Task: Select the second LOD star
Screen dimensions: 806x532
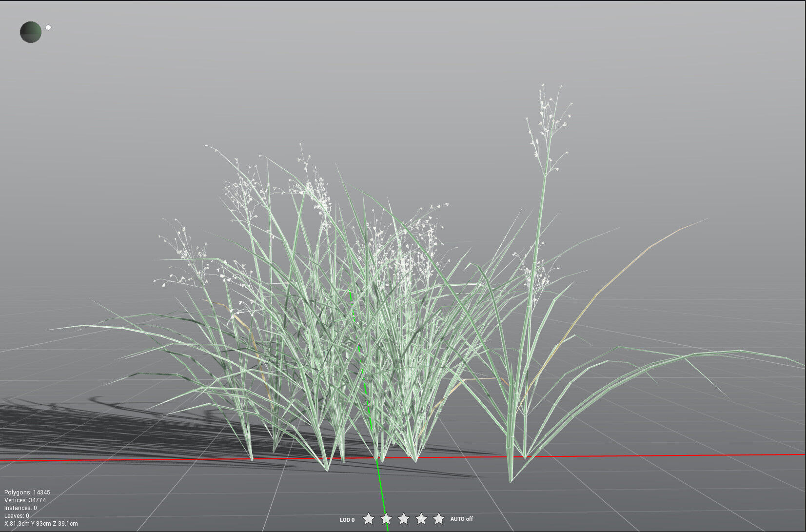Action: [386, 518]
